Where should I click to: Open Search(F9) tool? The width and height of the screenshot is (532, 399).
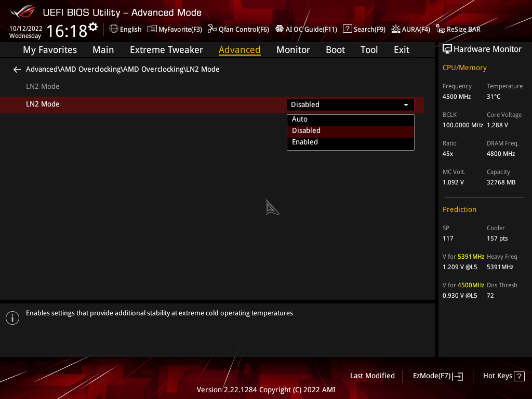[364, 29]
